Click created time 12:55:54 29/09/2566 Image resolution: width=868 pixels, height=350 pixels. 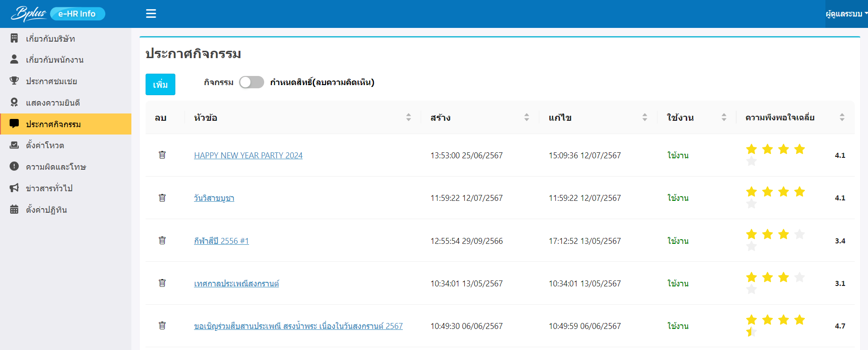pos(467,241)
